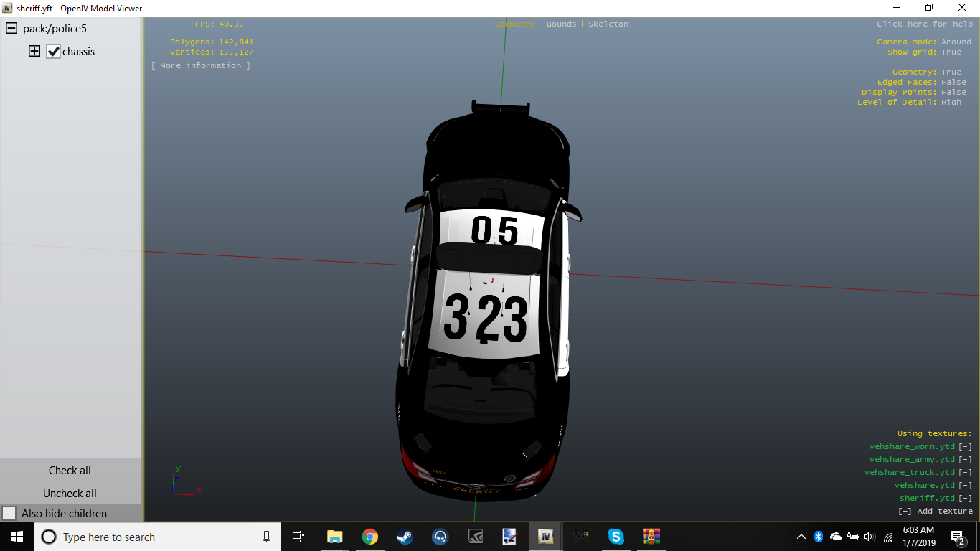Viewport: 980px width, 551px height.
Task: Expand the chassis tree node
Action: click(x=34, y=52)
